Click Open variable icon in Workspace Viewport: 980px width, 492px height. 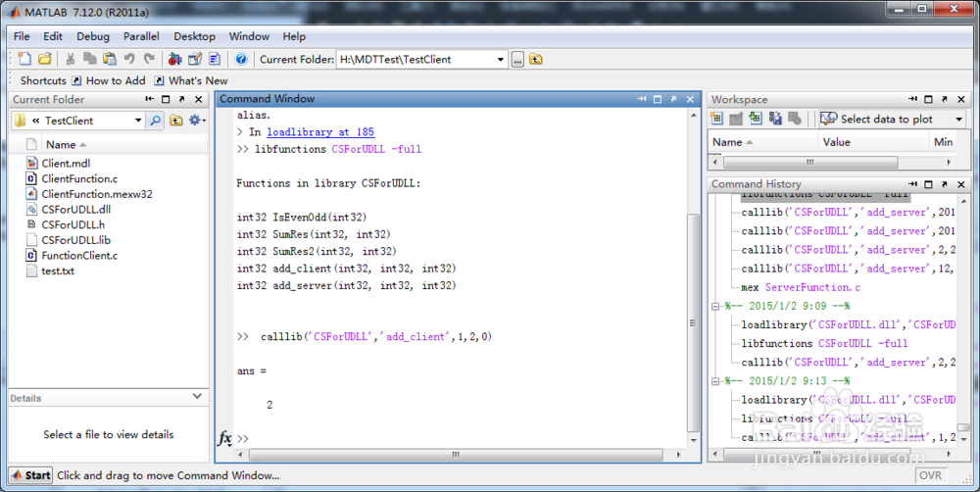[x=736, y=119]
